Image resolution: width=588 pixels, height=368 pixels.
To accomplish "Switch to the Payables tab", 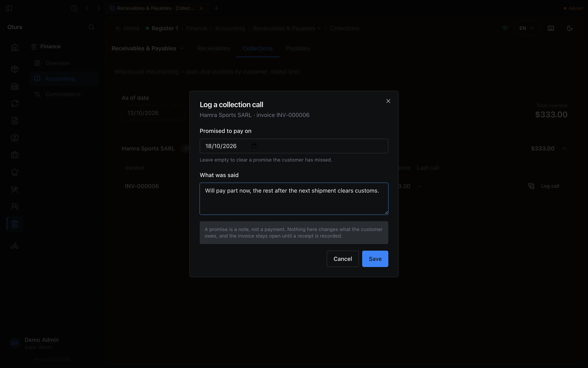I will tap(298, 48).
